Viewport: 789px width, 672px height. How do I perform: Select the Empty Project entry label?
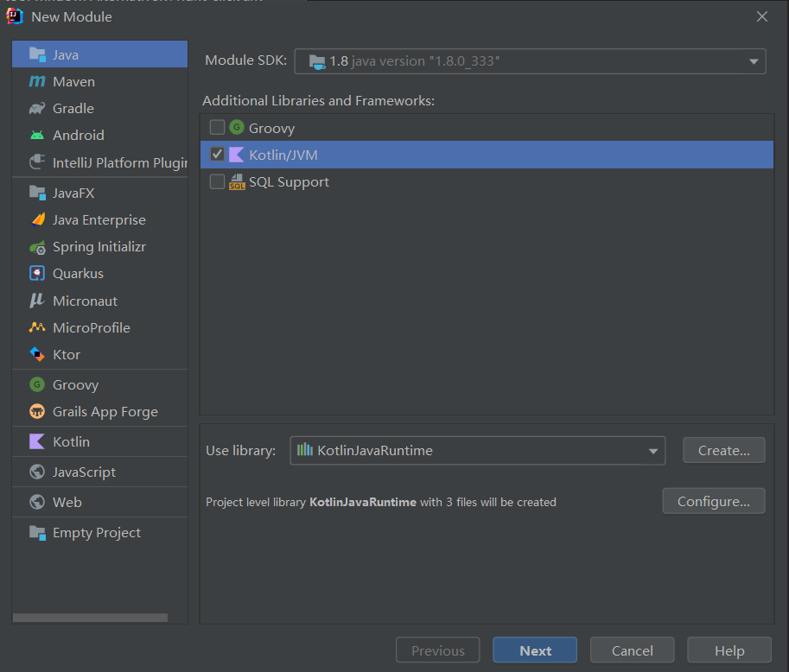(x=97, y=533)
